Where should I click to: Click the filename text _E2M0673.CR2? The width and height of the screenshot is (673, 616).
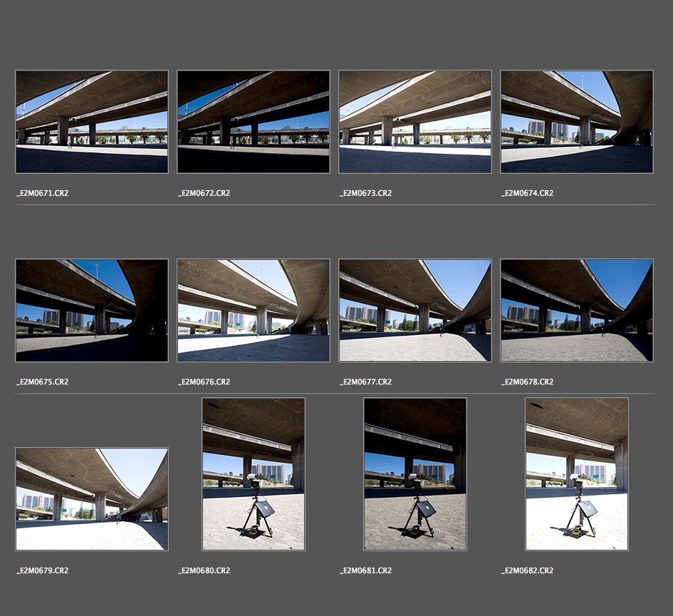click(x=366, y=193)
